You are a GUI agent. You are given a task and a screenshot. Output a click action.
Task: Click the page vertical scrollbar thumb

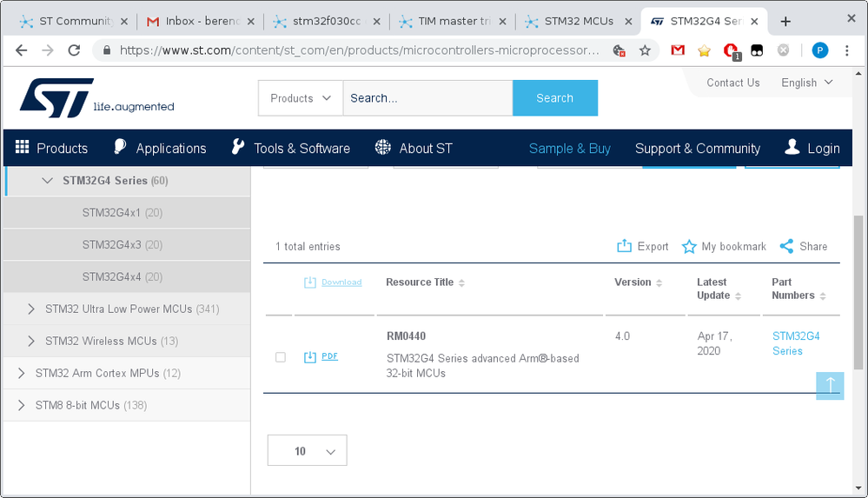point(858,292)
